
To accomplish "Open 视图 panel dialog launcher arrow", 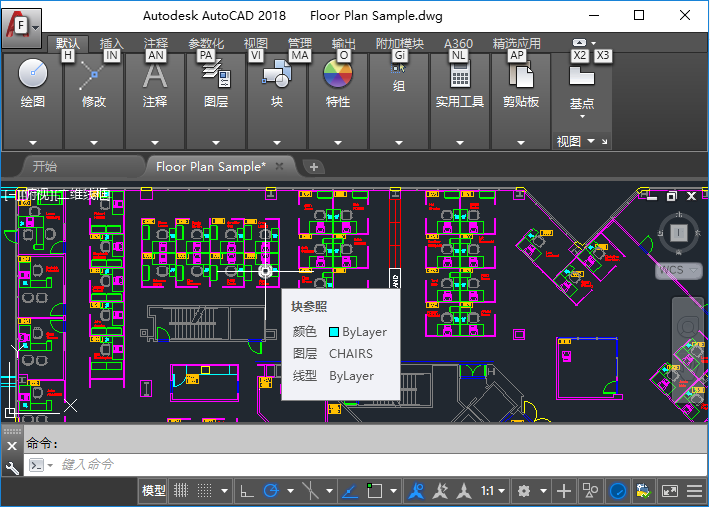I will click(604, 142).
